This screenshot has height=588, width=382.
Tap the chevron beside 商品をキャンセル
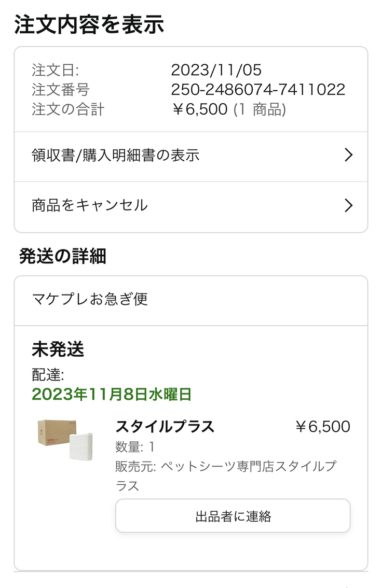point(348,206)
